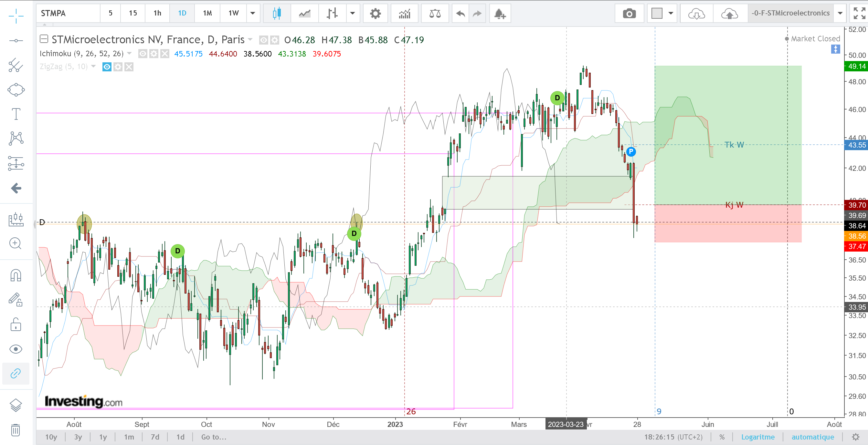Select the 1D timeframe
Viewport: 868px width, 445px height.
click(182, 14)
